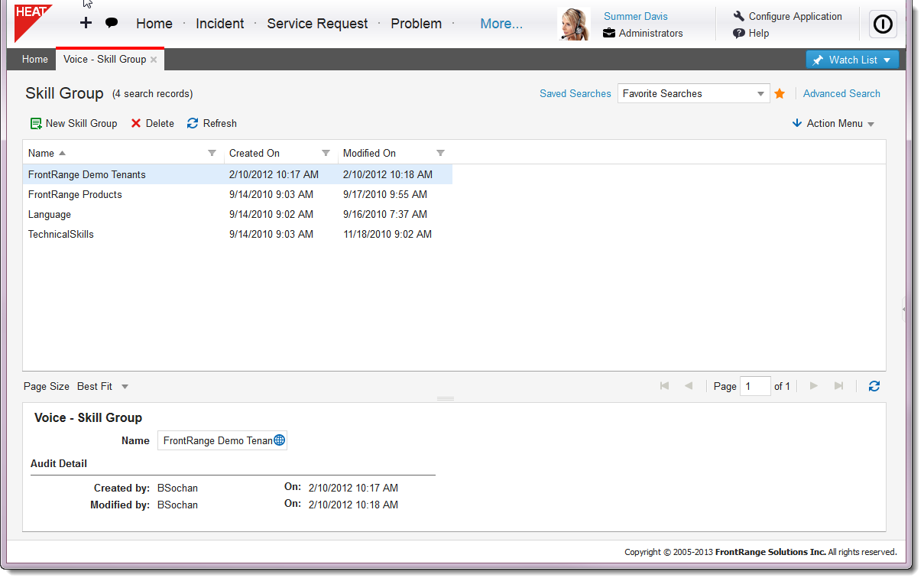Open the Advanced Search link
The image size is (924, 581).
click(x=841, y=94)
